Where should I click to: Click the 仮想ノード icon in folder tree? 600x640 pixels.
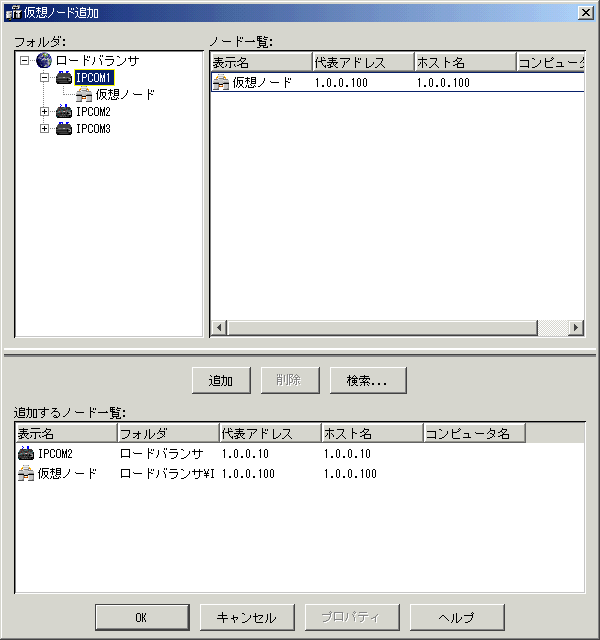pos(84,94)
